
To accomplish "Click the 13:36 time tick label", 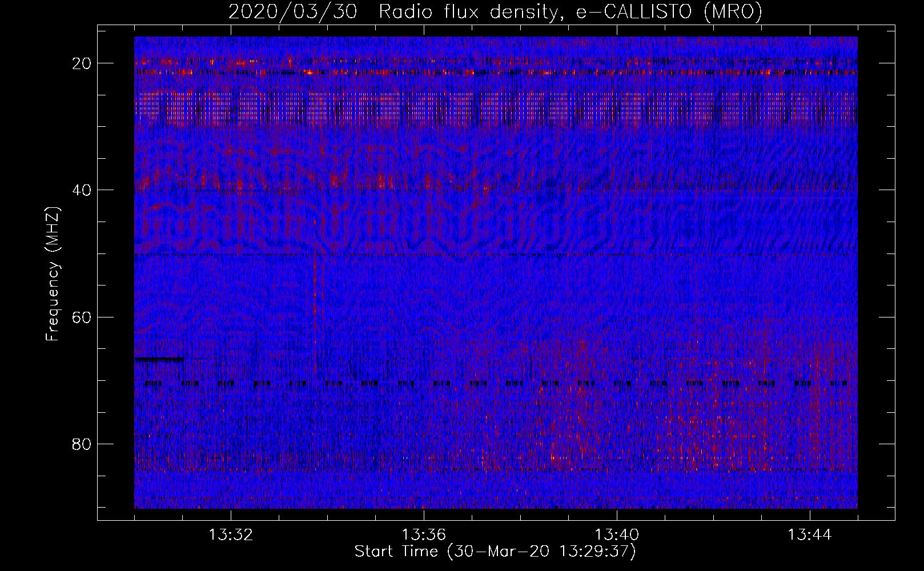I will tap(424, 535).
